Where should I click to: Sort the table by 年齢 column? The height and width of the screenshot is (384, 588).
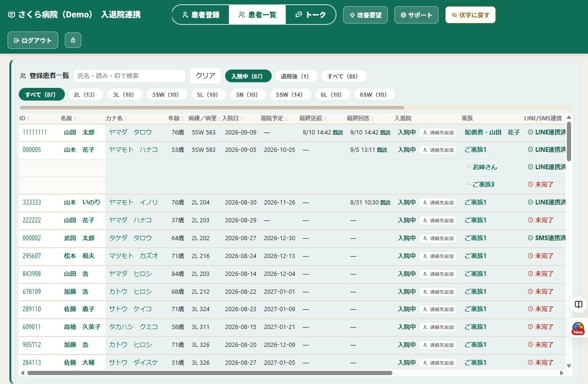176,118
